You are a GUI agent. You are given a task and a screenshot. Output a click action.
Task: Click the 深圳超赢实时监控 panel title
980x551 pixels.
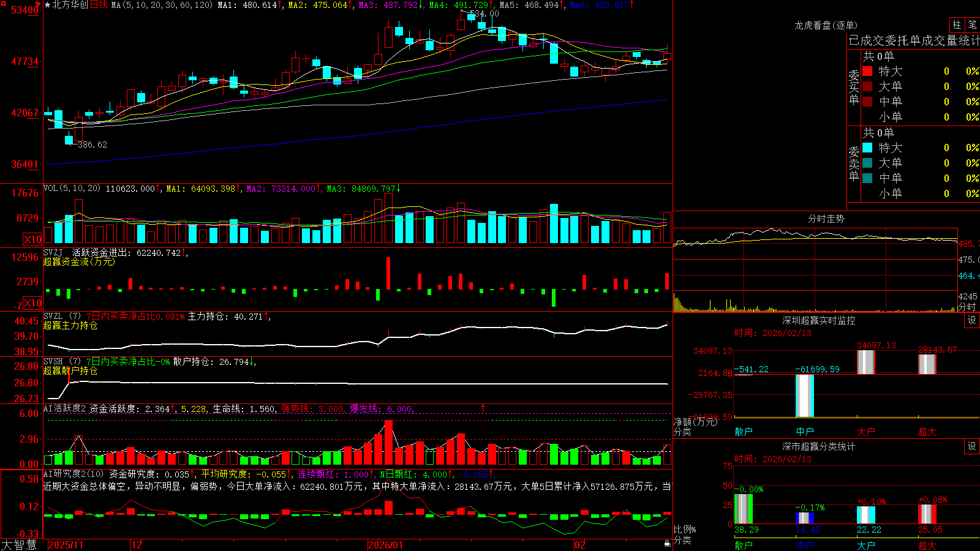(x=818, y=320)
